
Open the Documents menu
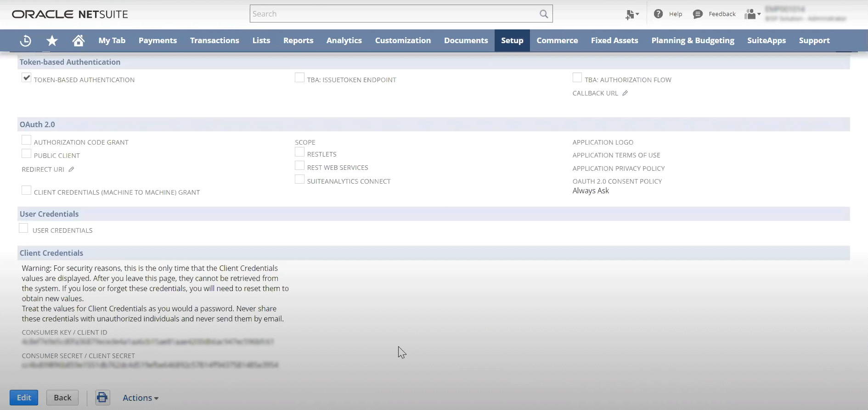[466, 40]
